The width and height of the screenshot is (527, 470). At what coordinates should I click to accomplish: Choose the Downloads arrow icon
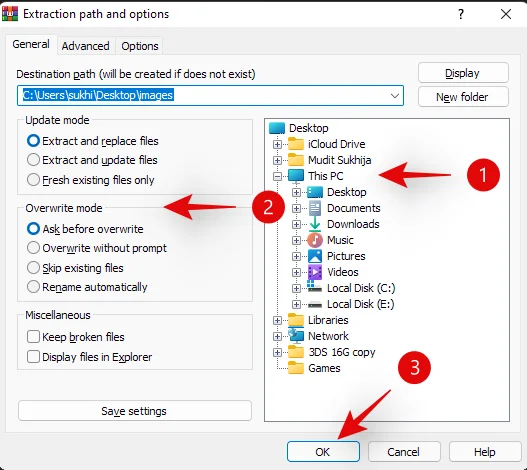tap(315, 224)
